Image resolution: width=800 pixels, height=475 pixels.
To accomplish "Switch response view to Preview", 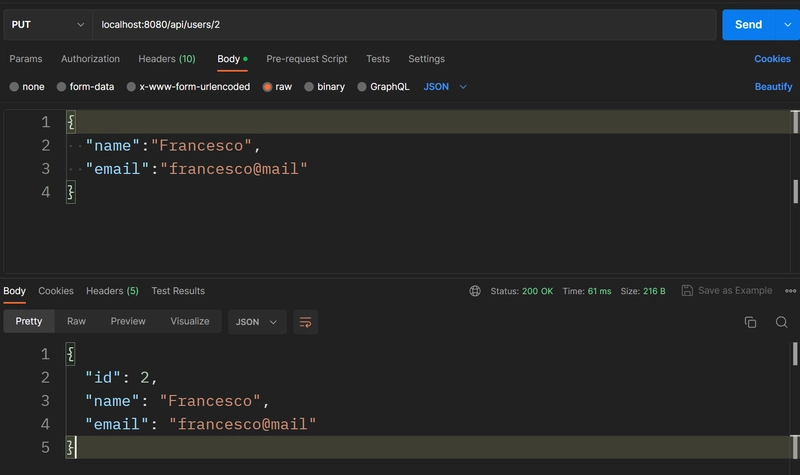I will (128, 321).
